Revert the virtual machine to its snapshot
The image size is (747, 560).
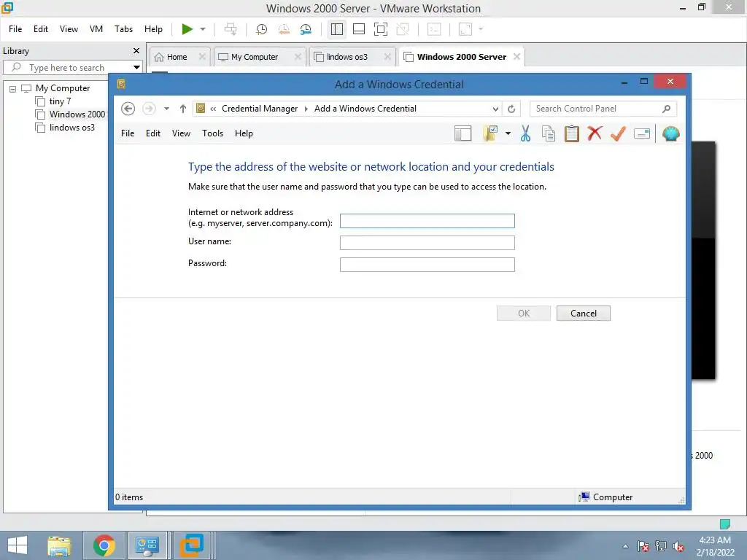(x=284, y=29)
